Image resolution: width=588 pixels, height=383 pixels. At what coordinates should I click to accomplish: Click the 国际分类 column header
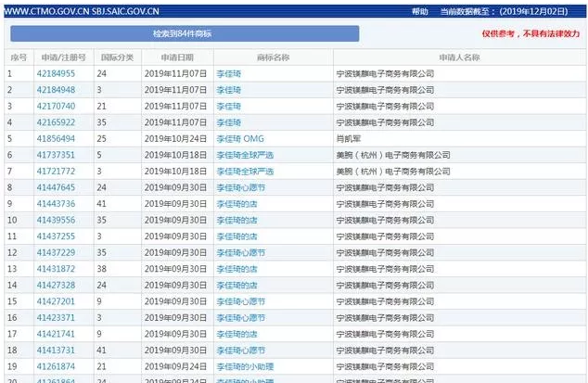(x=117, y=57)
